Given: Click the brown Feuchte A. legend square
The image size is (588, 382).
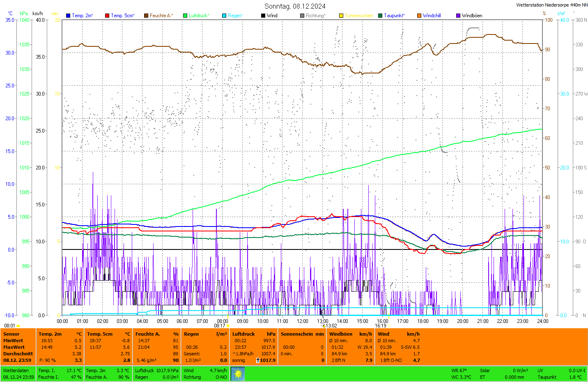Looking at the screenshot, I should coord(146,16).
